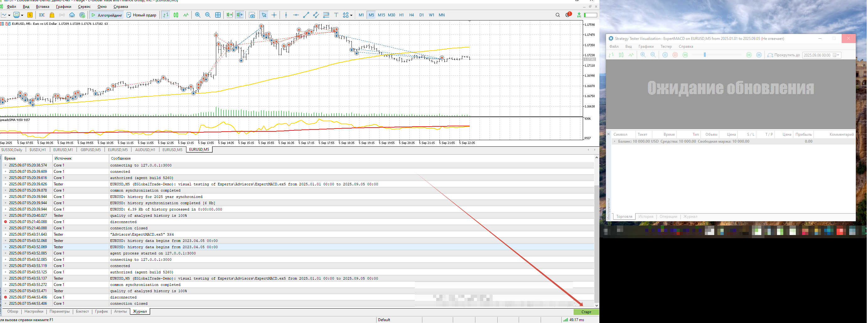Open Вид menu in Strategy Tester Visualization
Screen dimensions: 868x323
[x=629, y=47]
